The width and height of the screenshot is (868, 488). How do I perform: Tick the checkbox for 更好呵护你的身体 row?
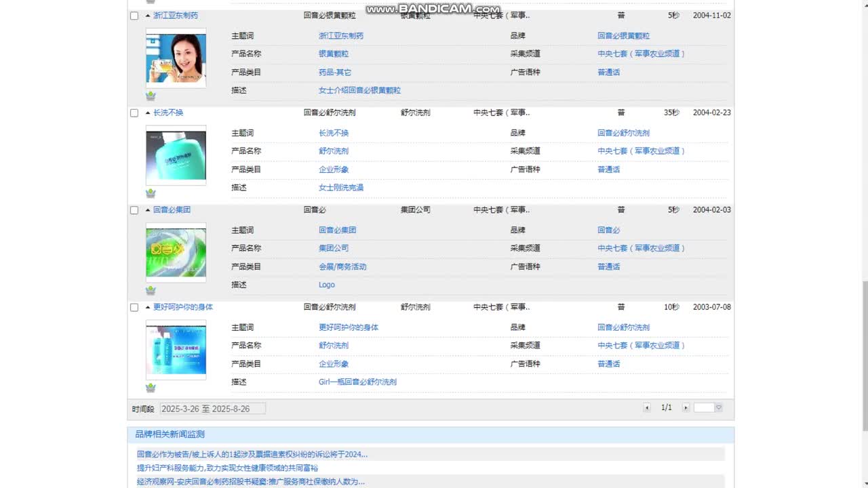click(134, 308)
